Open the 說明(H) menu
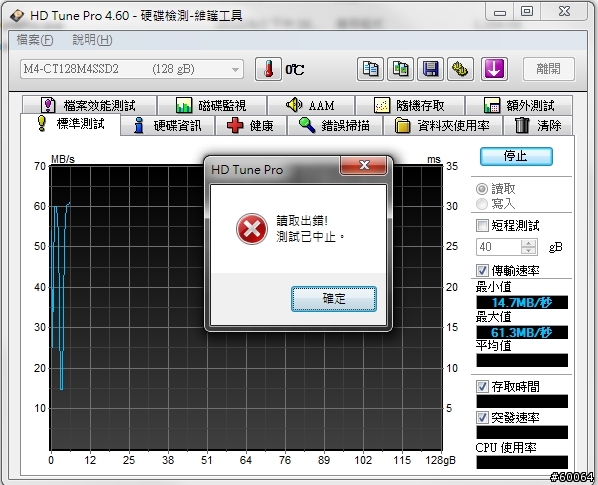The height and width of the screenshot is (485, 598). click(x=92, y=40)
